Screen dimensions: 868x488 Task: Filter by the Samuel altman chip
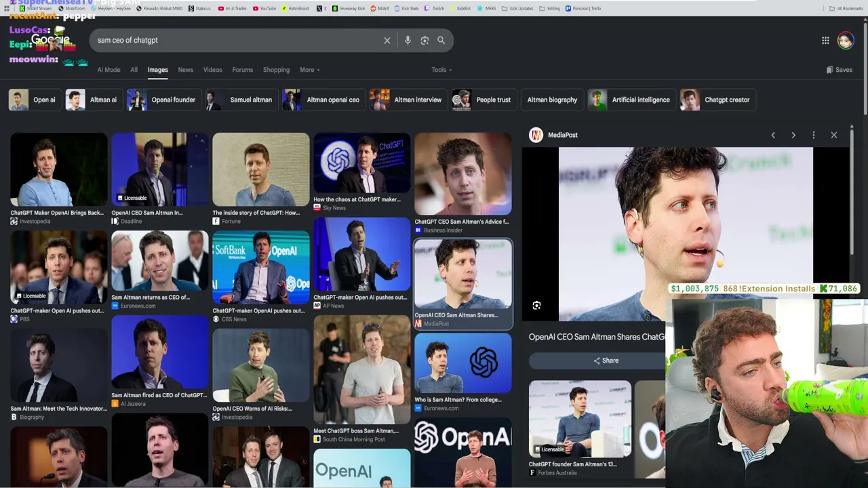pos(241,100)
